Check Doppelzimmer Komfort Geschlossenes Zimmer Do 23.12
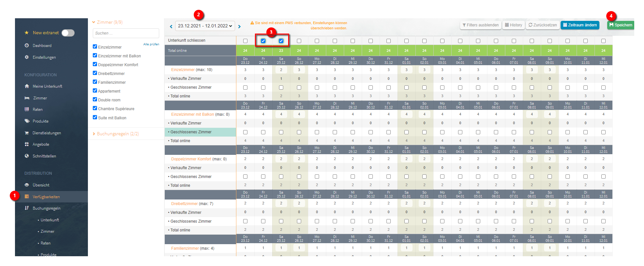The height and width of the screenshot is (266, 644). (x=245, y=176)
